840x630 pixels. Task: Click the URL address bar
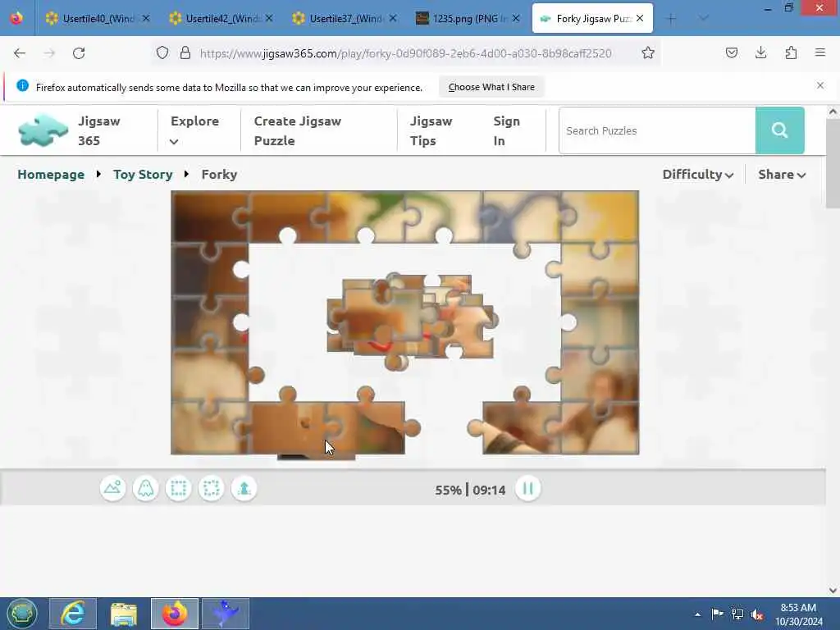pos(405,53)
